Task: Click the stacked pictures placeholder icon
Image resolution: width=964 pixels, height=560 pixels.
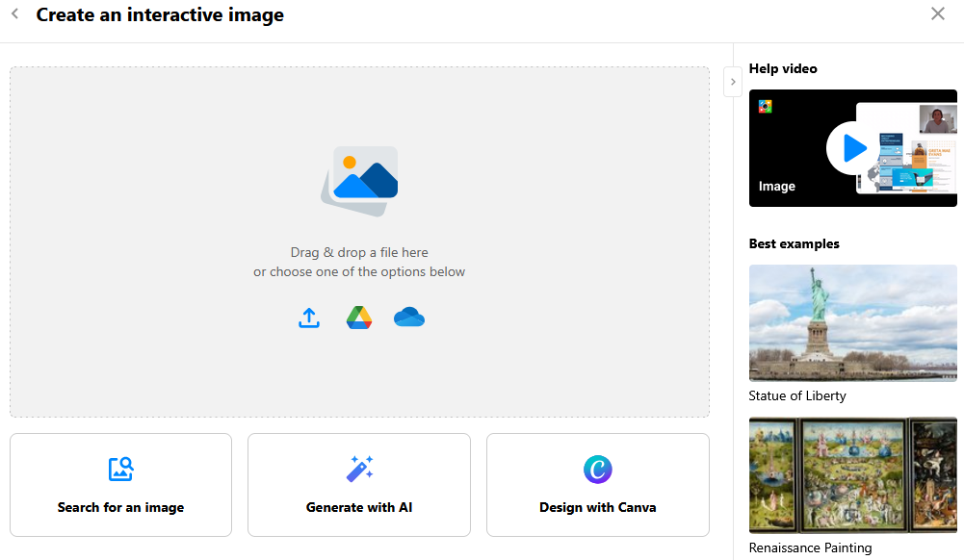Action: click(359, 180)
